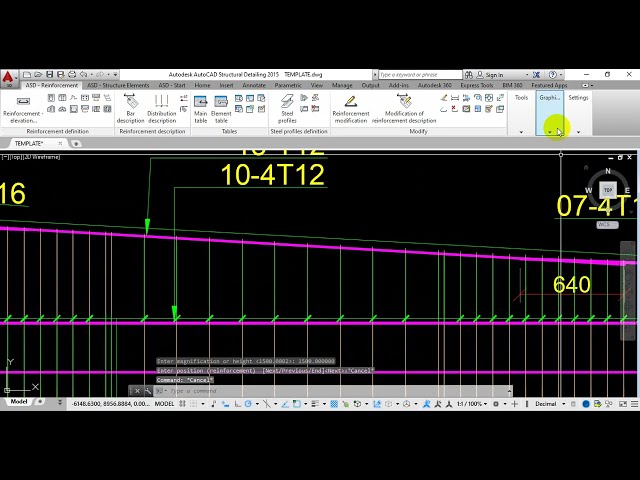This screenshot has width=640, height=480.
Task: Click the new layout plus button beside Model
Action: (40, 402)
